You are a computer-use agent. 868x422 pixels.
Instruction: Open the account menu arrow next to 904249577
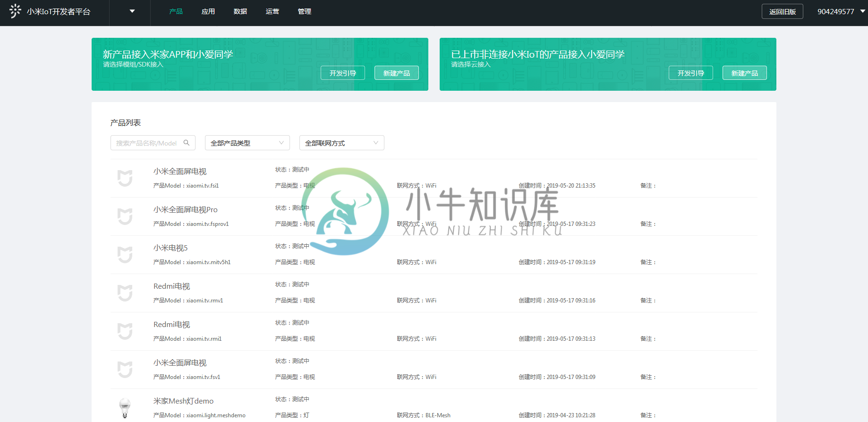pyautogui.click(x=862, y=11)
